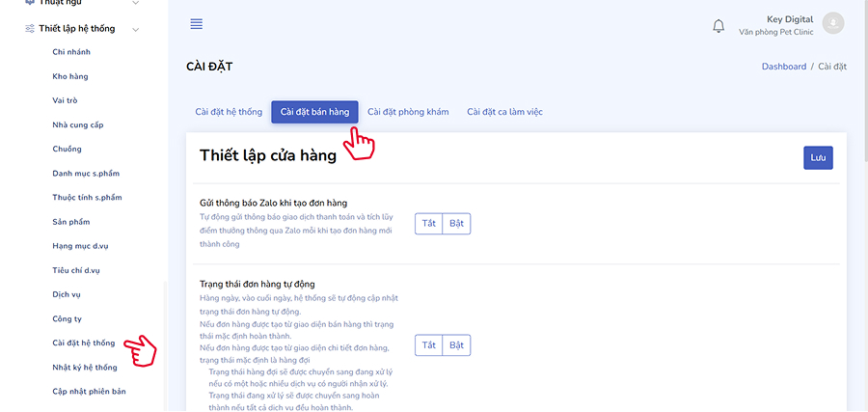
Task: Collapse the Thiết lập hệ thống chevron
Action: click(x=136, y=29)
